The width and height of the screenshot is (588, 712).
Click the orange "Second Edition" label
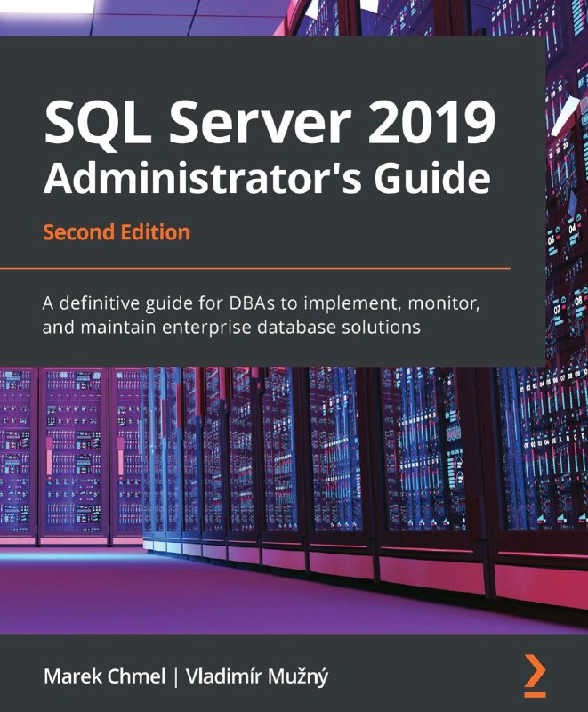[x=117, y=232]
